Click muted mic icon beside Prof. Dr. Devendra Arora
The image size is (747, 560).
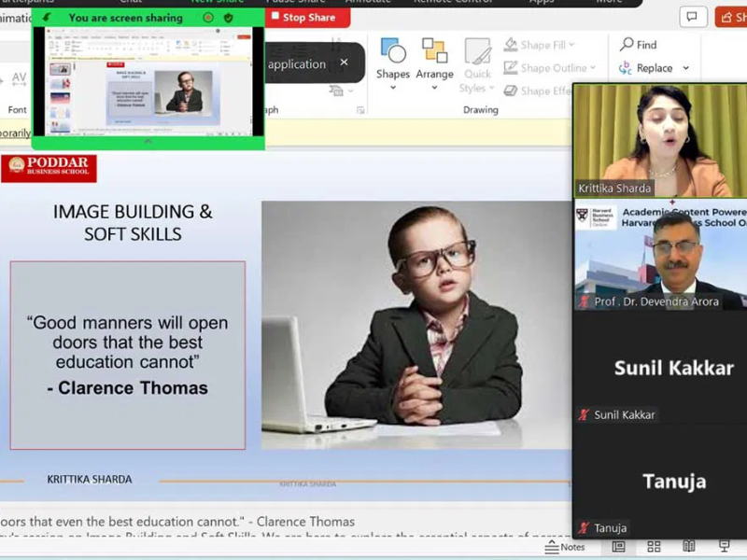[585, 301]
